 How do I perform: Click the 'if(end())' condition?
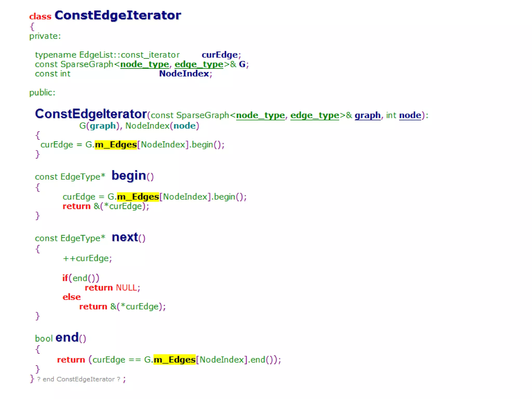click(x=81, y=278)
